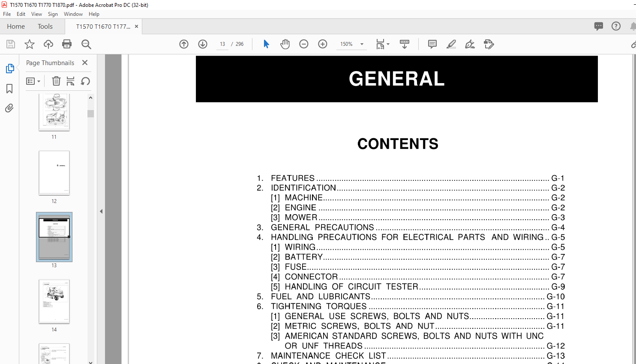
Task: Select the Highlight text tool
Action: [451, 44]
